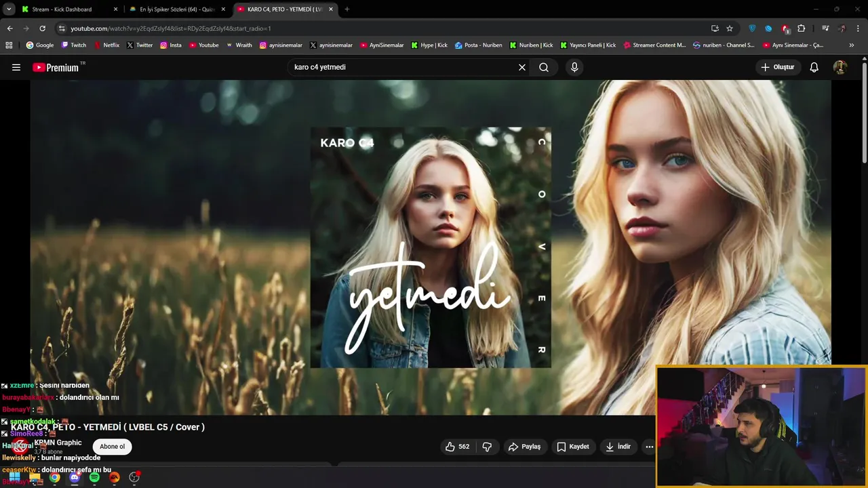Click the page vertical scrollbar thumb

point(865,112)
